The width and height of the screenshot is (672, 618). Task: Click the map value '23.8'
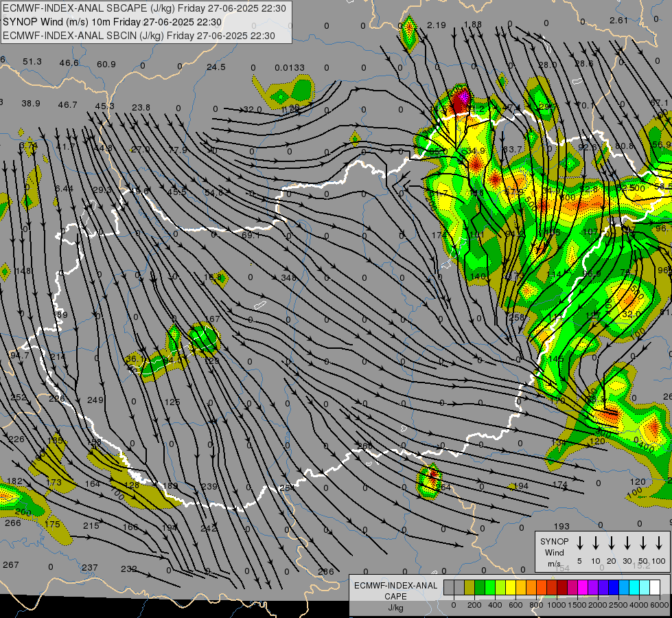tap(141, 108)
